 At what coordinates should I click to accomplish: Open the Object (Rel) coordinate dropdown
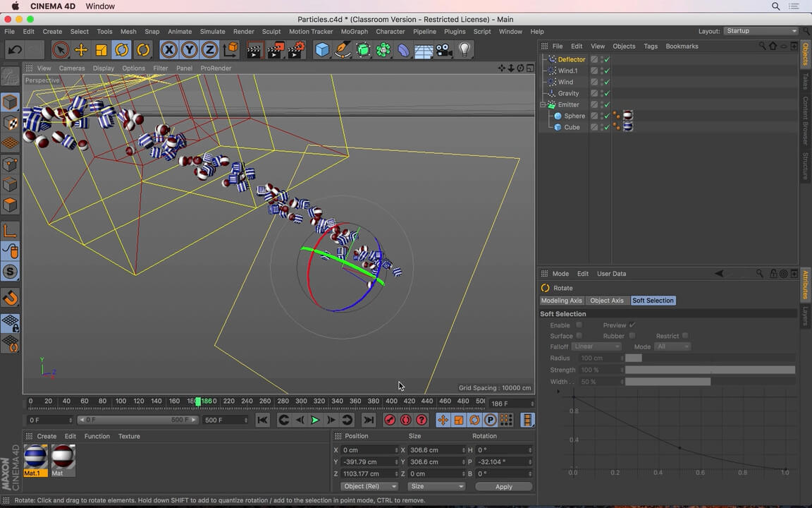point(369,486)
